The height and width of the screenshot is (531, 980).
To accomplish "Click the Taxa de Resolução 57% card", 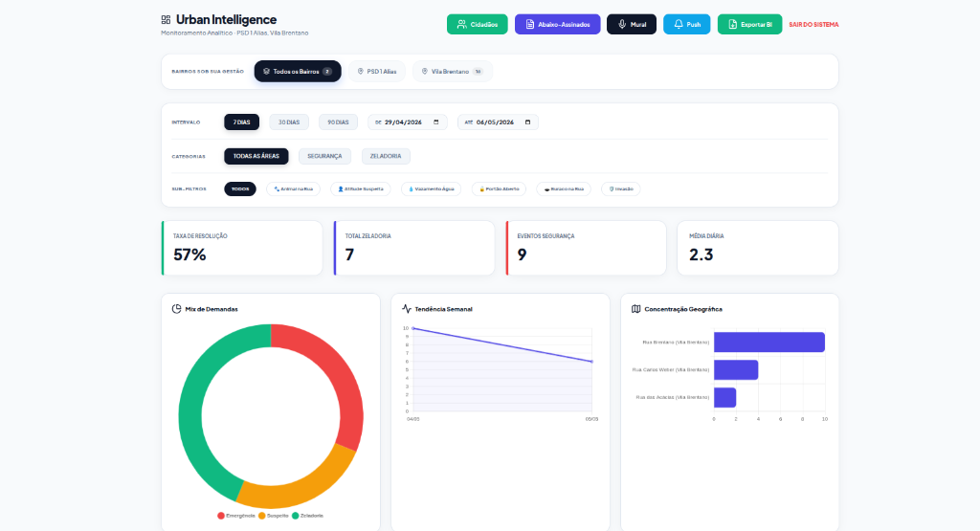I will (242, 248).
